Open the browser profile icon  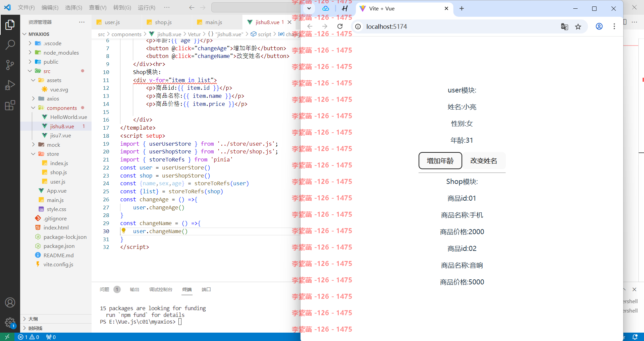tap(599, 26)
